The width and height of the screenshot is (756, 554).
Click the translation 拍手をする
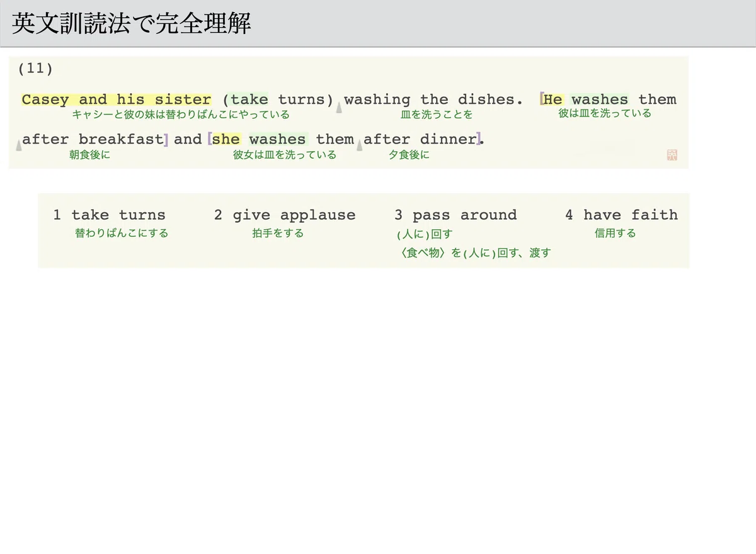pos(278,233)
